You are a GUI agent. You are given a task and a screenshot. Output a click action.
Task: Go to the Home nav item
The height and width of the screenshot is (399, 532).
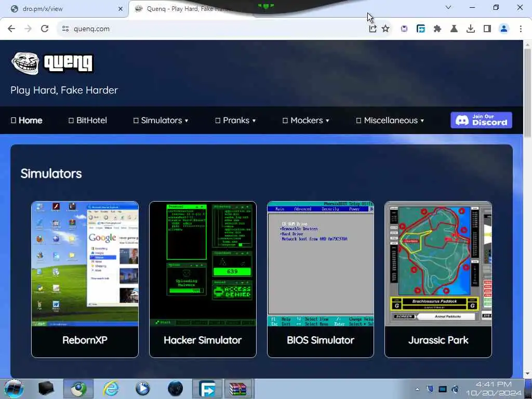point(26,121)
